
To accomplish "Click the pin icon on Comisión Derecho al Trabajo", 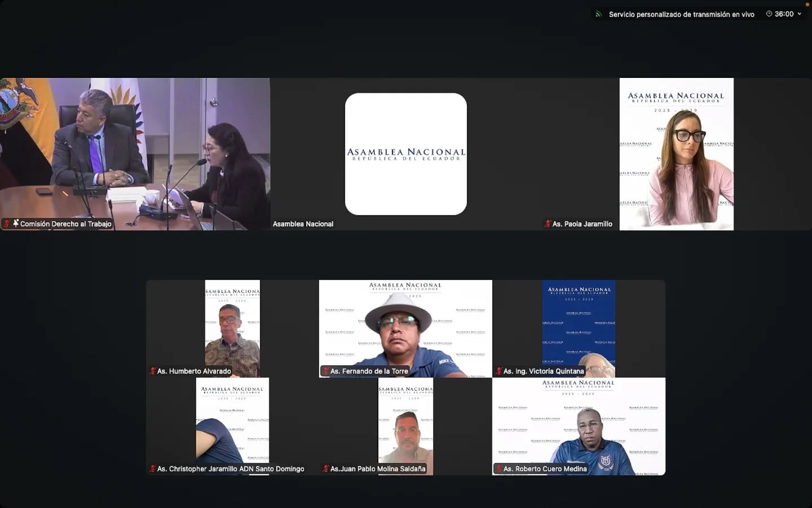I will coord(16,224).
